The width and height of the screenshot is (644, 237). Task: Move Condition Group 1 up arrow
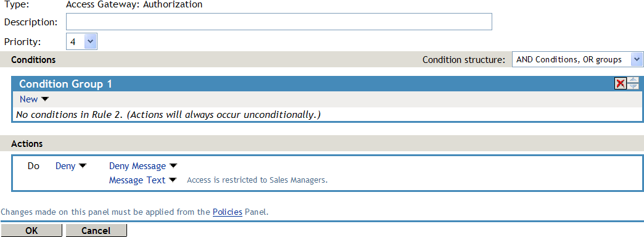click(633, 80)
